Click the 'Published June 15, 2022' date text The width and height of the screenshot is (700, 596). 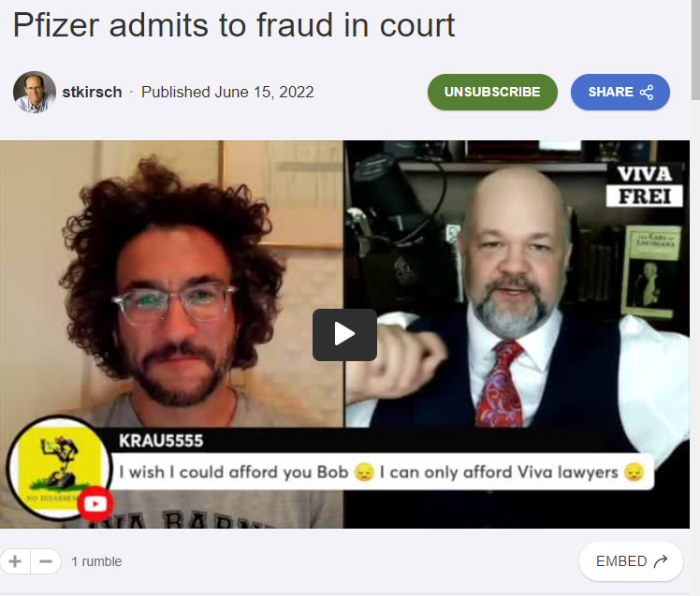pyautogui.click(x=227, y=92)
